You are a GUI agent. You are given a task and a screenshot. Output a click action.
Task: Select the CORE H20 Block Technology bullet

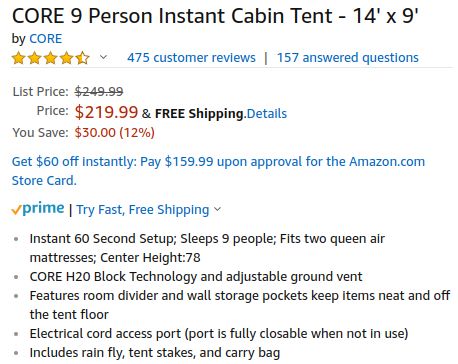pos(196,277)
